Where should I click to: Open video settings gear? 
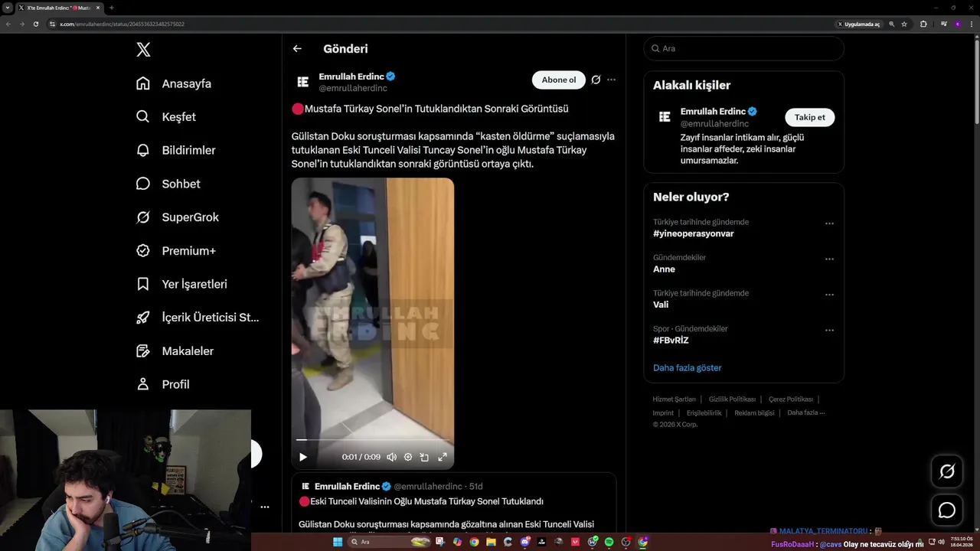pos(408,457)
